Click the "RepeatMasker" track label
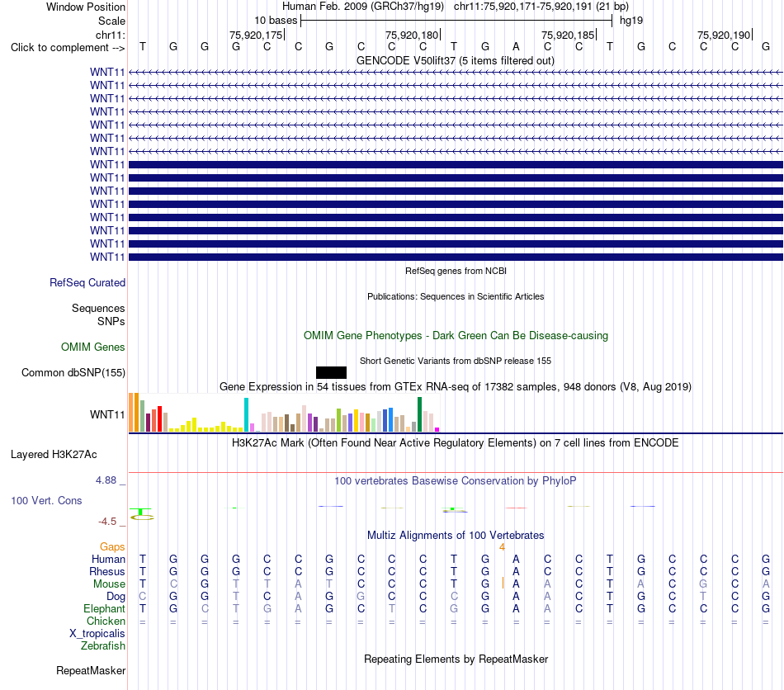This screenshot has width=784, height=690. pos(91,670)
